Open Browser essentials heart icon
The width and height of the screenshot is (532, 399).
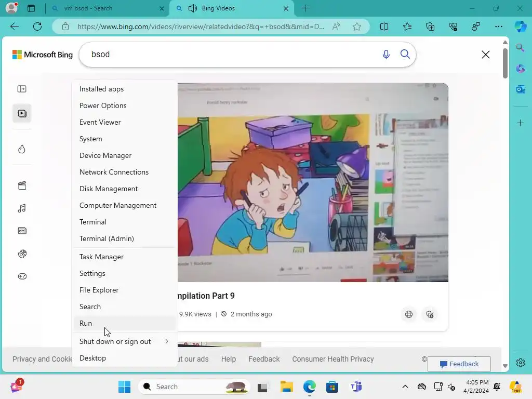pyautogui.click(x=453, y=26)
